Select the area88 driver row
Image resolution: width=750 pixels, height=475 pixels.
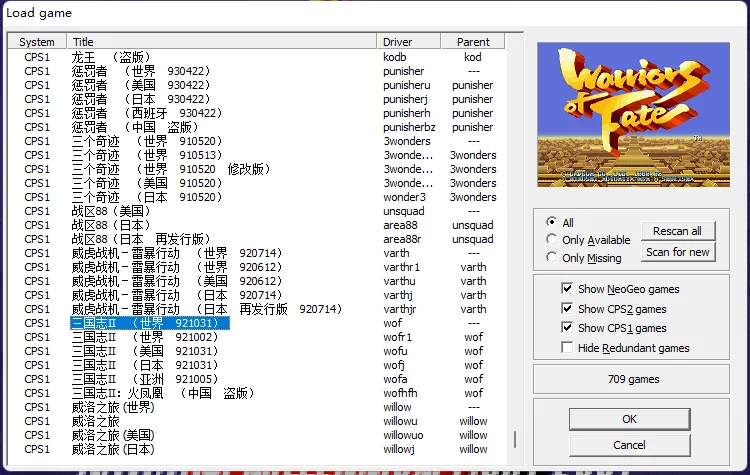pyautogui.click(x=256, y=225)
